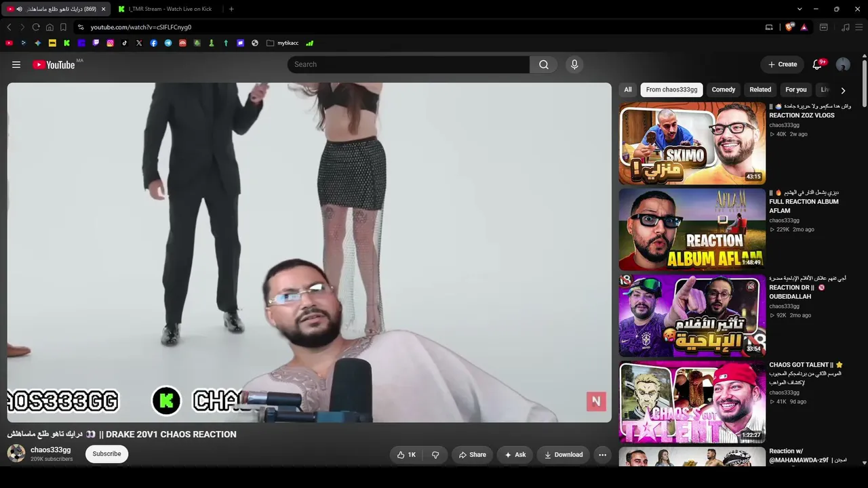
Task: Click the main video player
Action: point(309,253)
